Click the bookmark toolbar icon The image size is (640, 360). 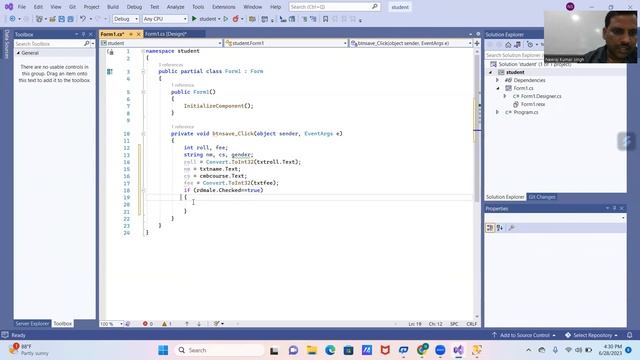(x=325, y=19)
